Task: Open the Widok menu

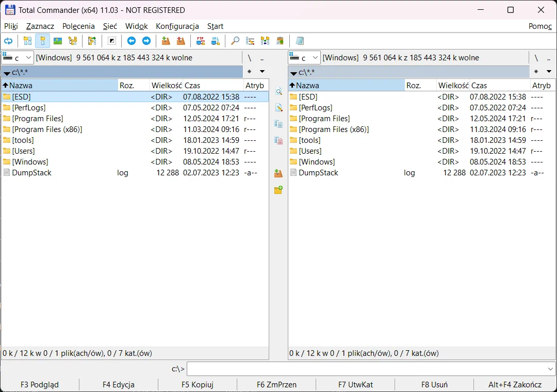Action: pyautogui.click(x=136, y=26)
